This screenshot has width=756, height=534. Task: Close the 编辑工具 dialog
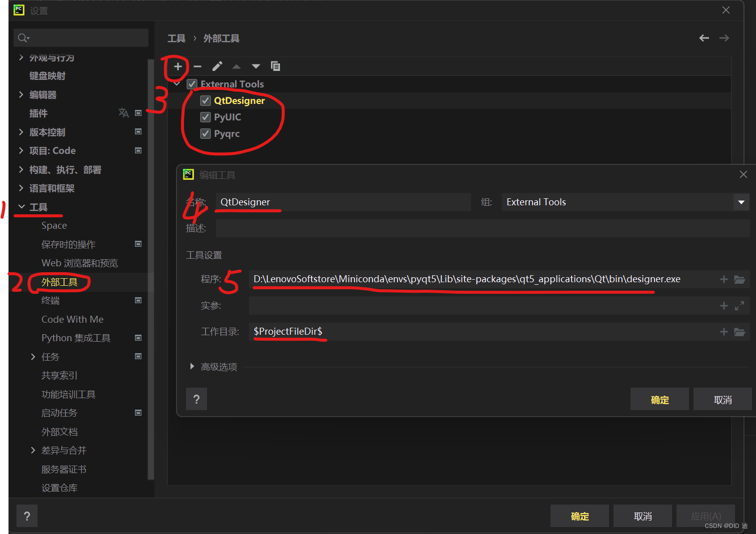click(x=743, y=174)
